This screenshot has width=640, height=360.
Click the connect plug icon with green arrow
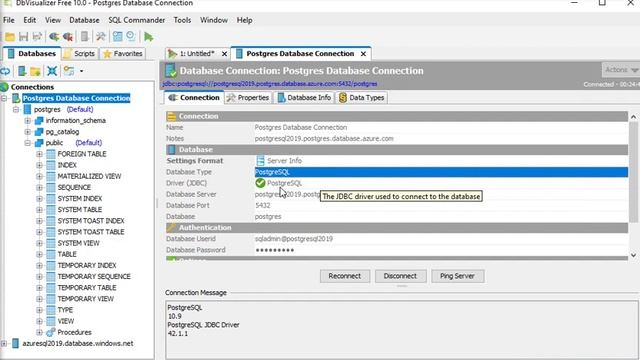click(x=53, y=37)
